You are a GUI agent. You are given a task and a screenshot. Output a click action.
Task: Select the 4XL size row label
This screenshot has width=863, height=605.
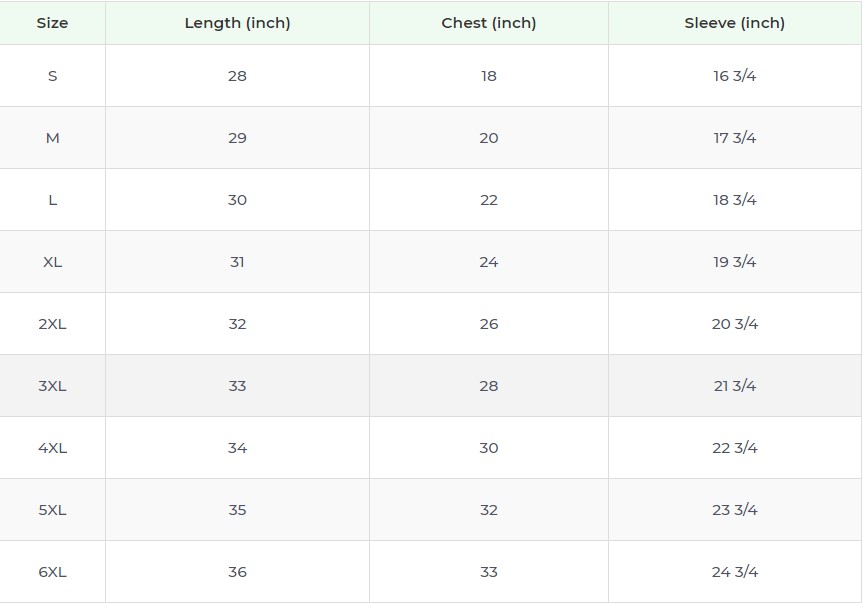pyautogui.click(x=52, y=448)
